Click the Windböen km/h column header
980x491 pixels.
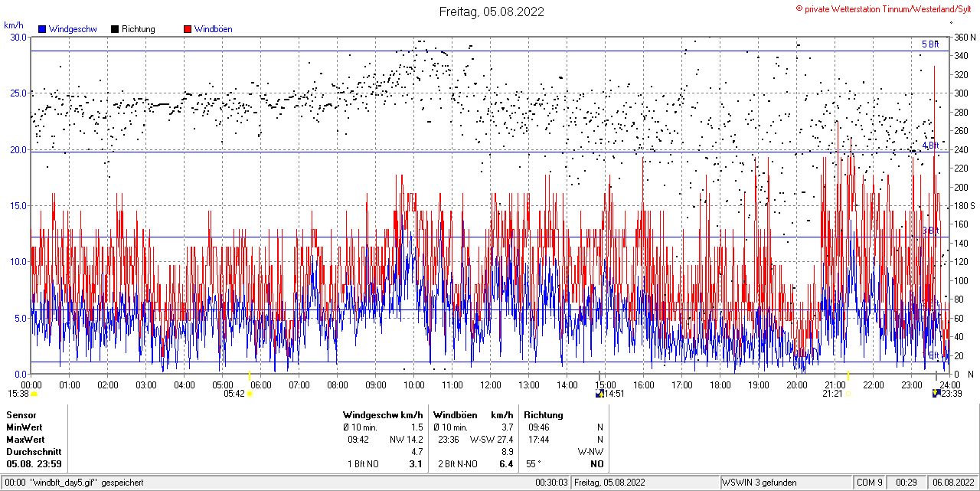[473, 415]
